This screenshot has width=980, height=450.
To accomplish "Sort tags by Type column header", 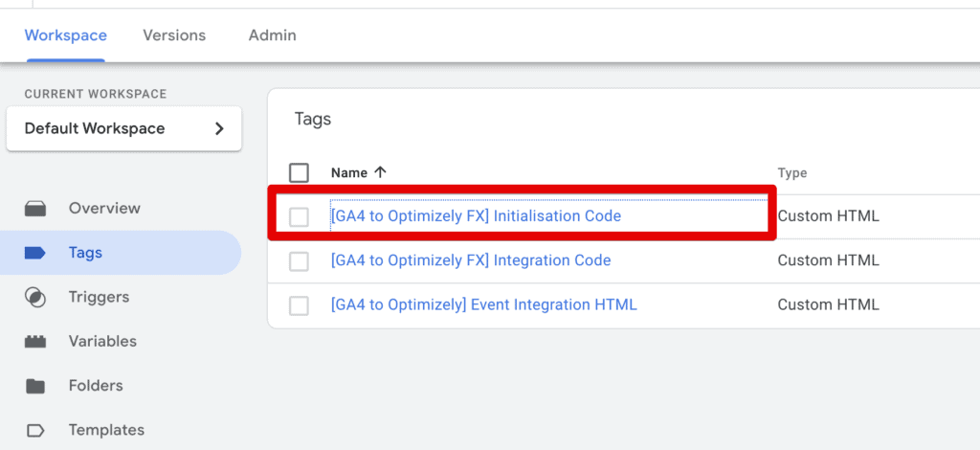I will pyautogui.click(x=792, y=173).
